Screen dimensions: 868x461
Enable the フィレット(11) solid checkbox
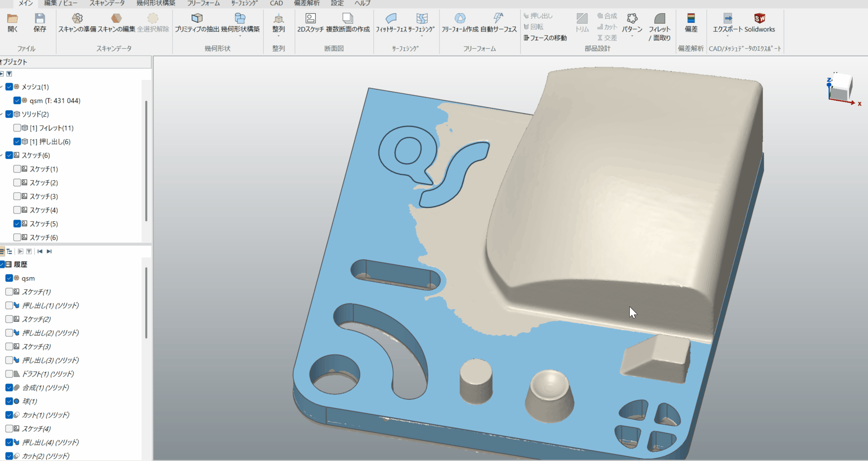pyautogui.click(x=17, y=128)
